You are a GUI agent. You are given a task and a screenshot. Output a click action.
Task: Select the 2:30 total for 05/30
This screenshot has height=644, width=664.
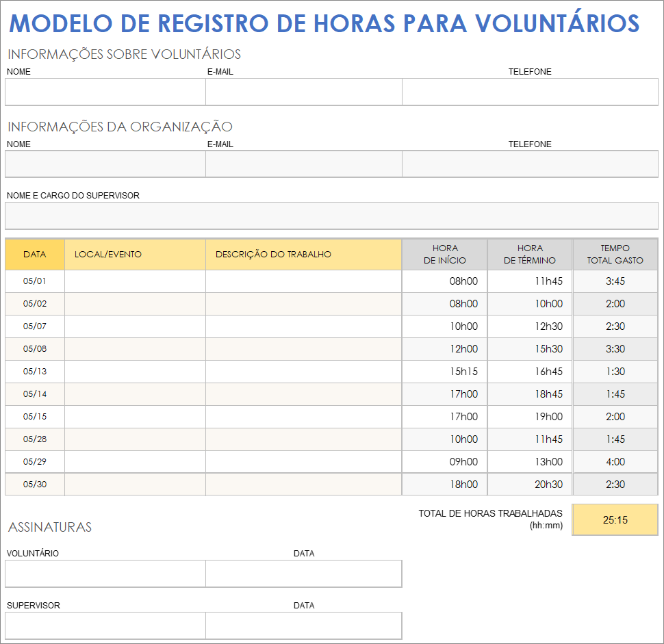615,485
